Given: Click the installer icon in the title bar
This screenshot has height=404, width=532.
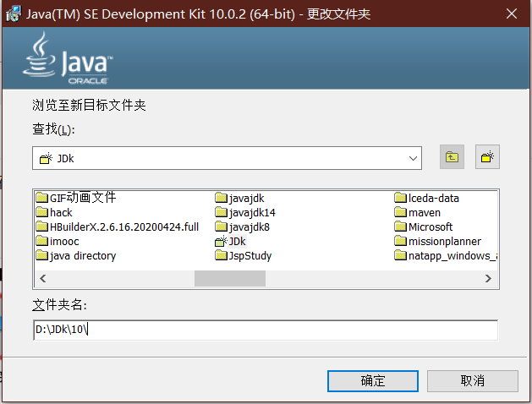Looking at the screenshot, I should (x=14, y=14).
